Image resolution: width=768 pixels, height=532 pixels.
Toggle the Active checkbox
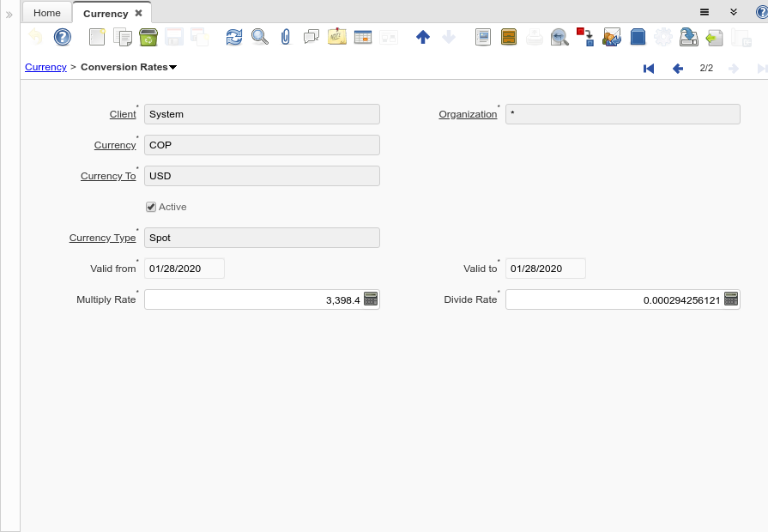151,207
